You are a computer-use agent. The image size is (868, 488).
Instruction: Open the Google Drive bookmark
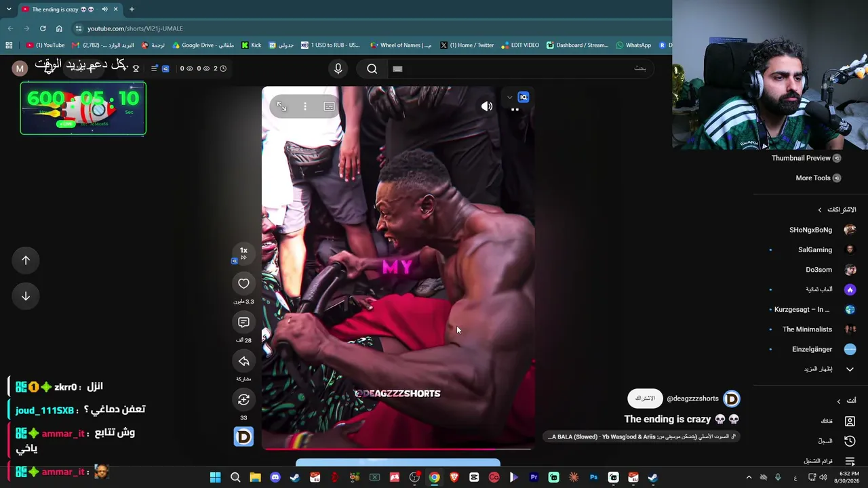(x=203, y=45)
